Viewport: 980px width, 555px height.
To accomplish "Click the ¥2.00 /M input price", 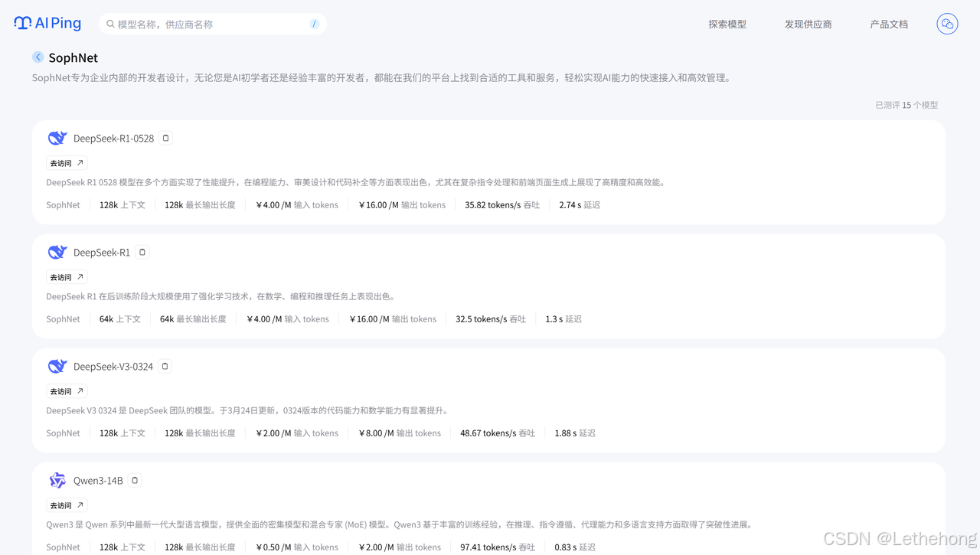I will [297, 433].
